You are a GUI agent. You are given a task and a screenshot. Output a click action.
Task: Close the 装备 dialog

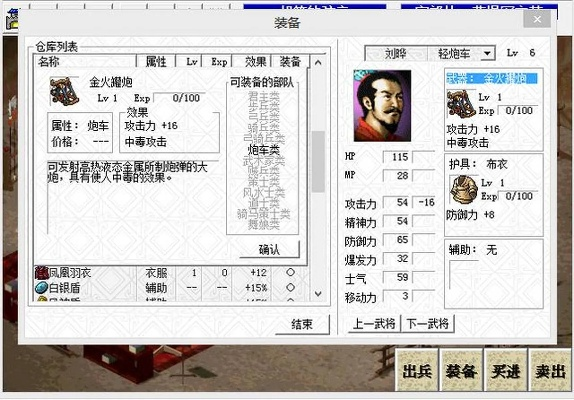[x=537, y=19]
